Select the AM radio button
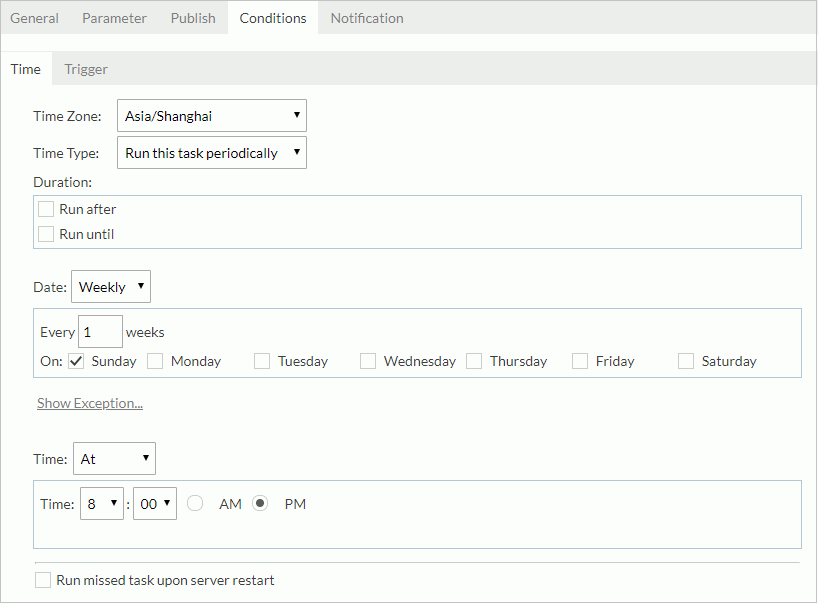The height and width of the screenshot is (604, 818). click(196, 504)
